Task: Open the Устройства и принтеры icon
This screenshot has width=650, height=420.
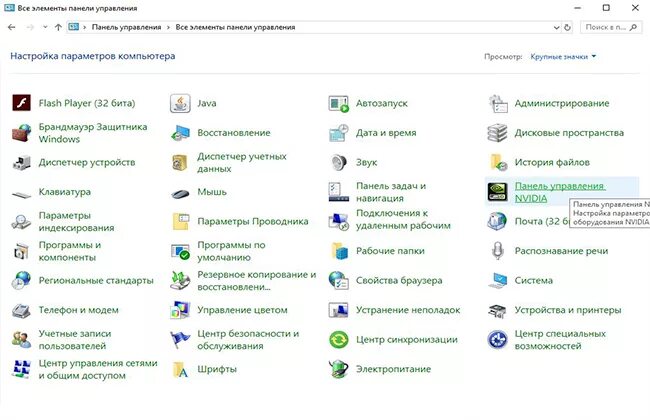Action: [x=497, y=310]
